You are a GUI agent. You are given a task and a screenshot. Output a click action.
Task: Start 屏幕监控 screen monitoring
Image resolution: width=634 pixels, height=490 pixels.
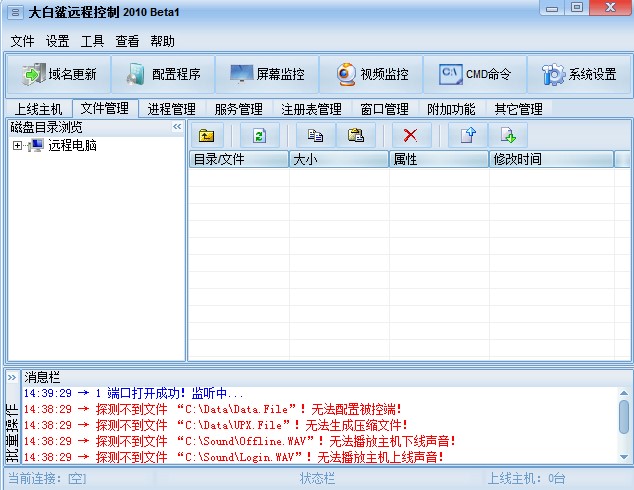[267, 74]
